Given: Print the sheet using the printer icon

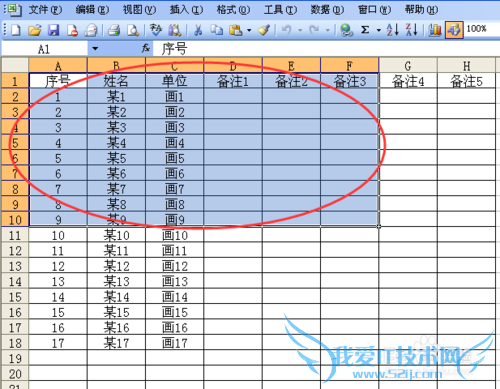Looking at the screenshot, I should [x=114, y=30].
